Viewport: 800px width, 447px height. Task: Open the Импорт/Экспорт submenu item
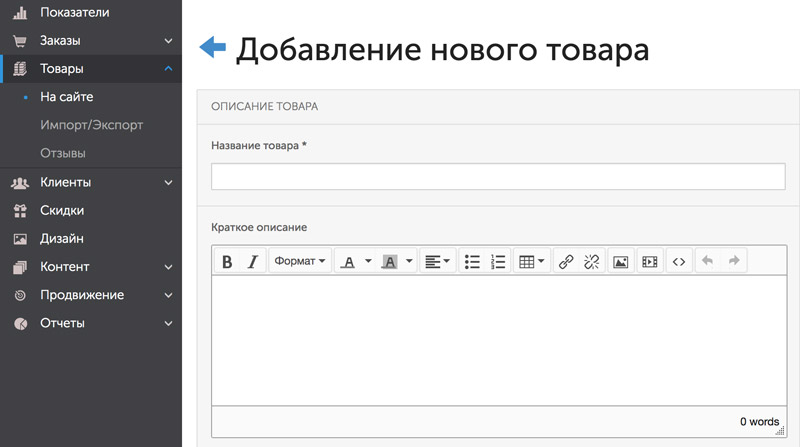coord(91,125)
